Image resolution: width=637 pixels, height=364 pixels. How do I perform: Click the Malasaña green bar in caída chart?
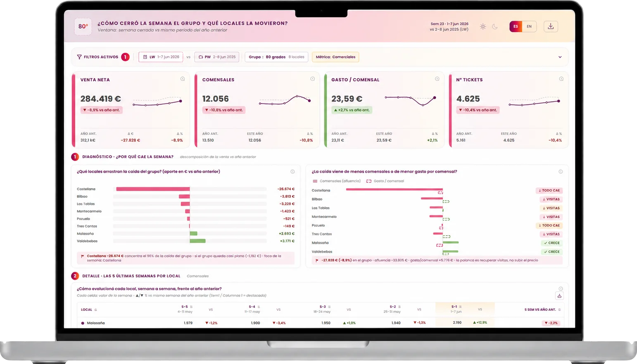point(193,234)
